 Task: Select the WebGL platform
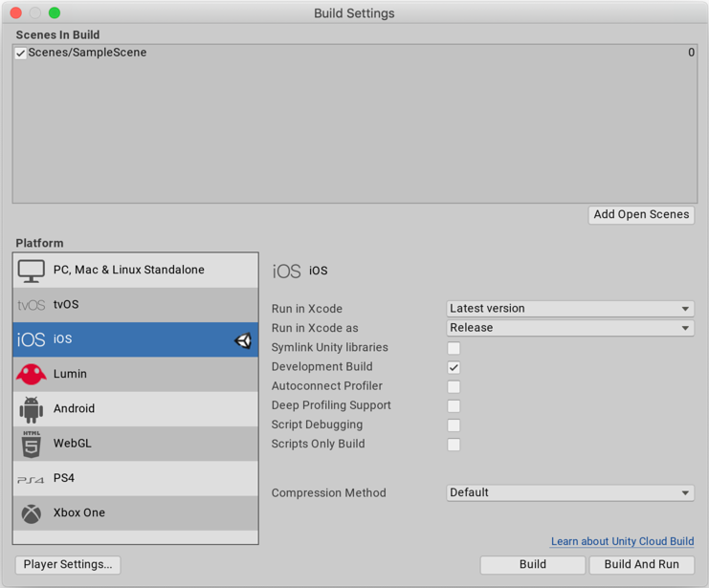tap(136, 444)
